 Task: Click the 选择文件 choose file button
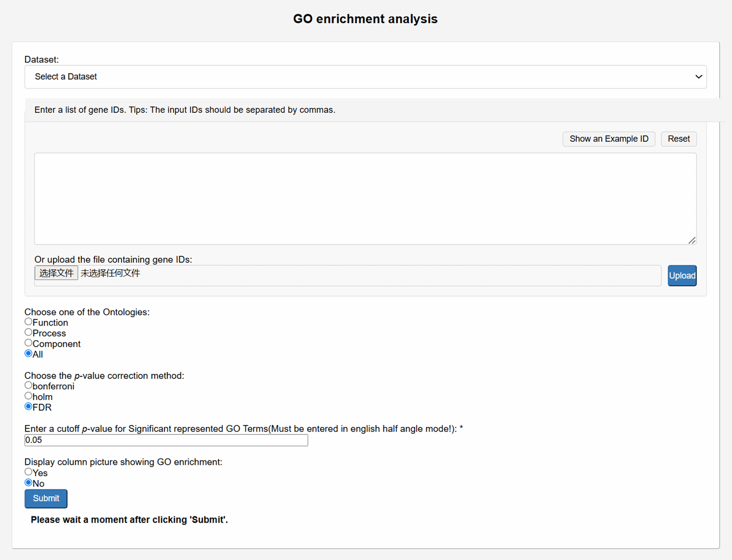pyautogui.click(x=56, y=273)
